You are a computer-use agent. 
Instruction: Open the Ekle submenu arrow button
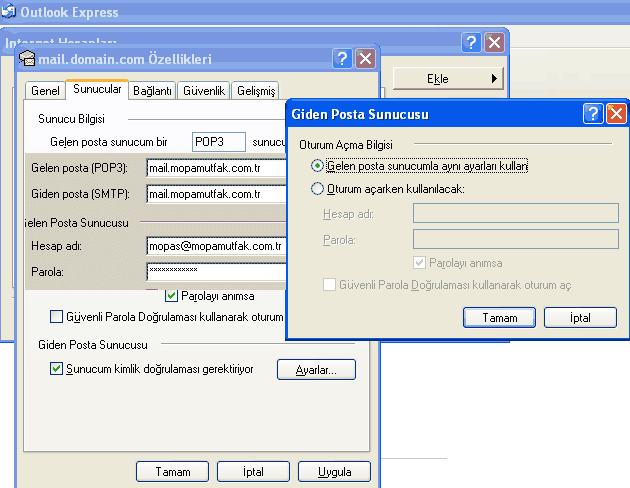[x=448, y=79]
